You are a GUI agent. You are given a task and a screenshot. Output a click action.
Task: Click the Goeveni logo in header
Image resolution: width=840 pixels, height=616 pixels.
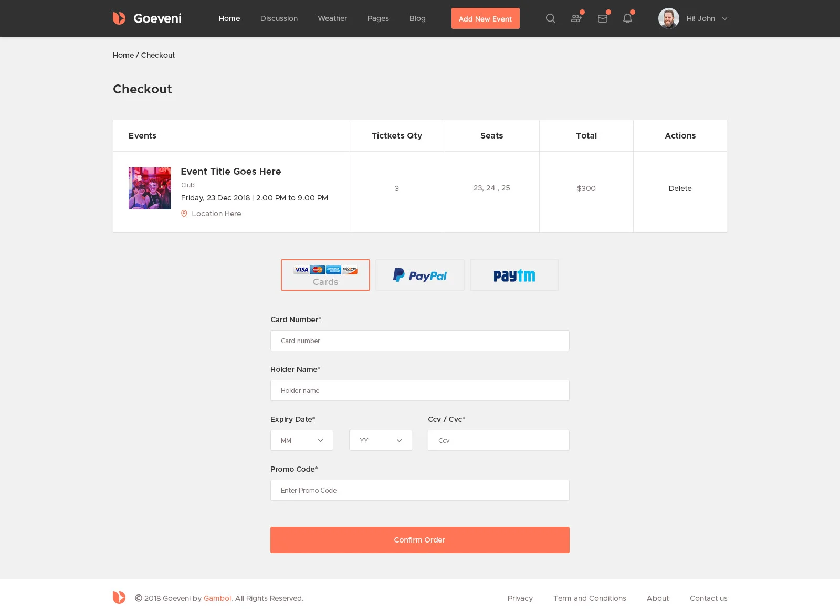pos(146,18)
